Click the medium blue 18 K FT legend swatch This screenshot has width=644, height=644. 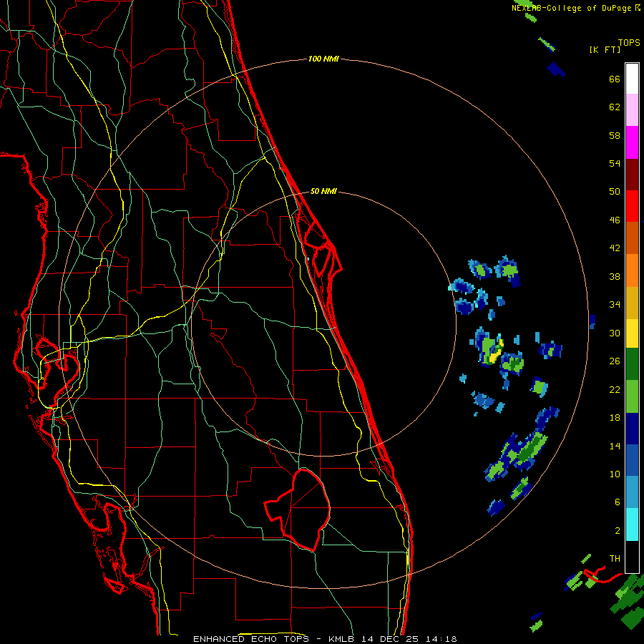coord(632,460)
